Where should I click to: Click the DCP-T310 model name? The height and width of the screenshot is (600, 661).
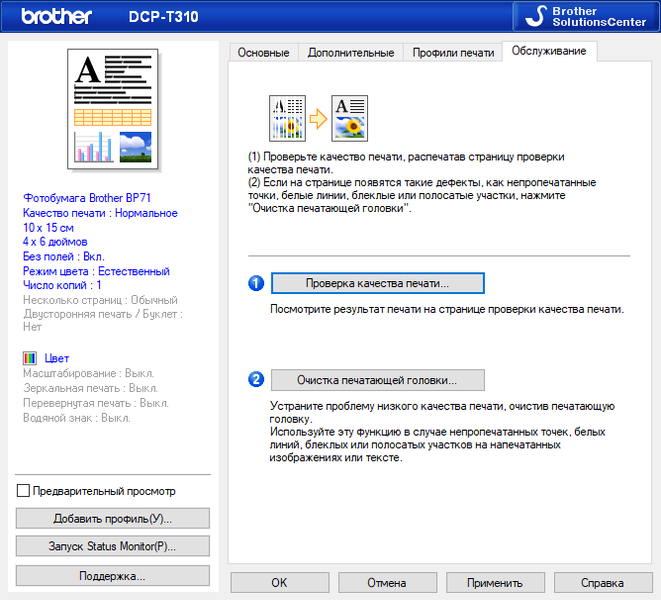click(x=164, y=17)
